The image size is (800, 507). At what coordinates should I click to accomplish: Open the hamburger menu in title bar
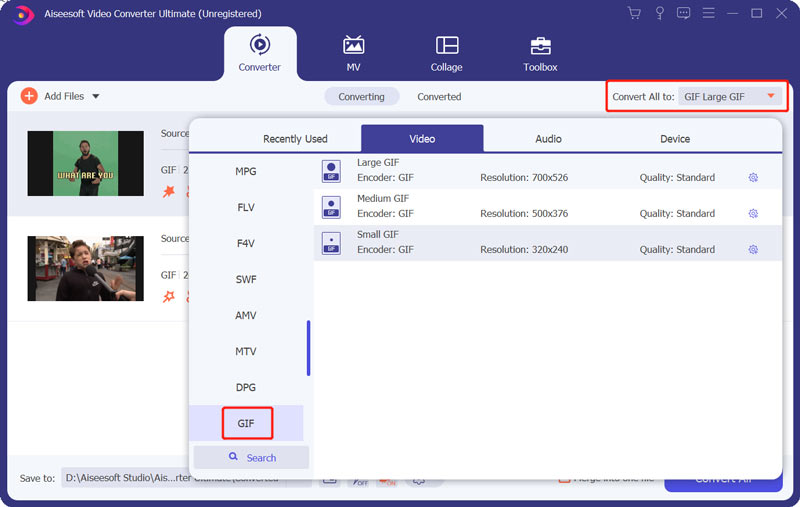[x=708, y=13]
